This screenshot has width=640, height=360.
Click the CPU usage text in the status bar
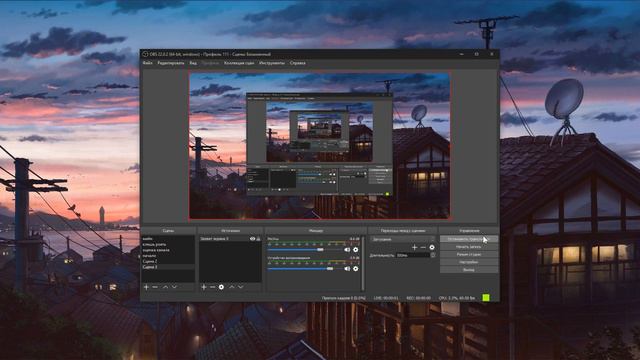point(457,298)
